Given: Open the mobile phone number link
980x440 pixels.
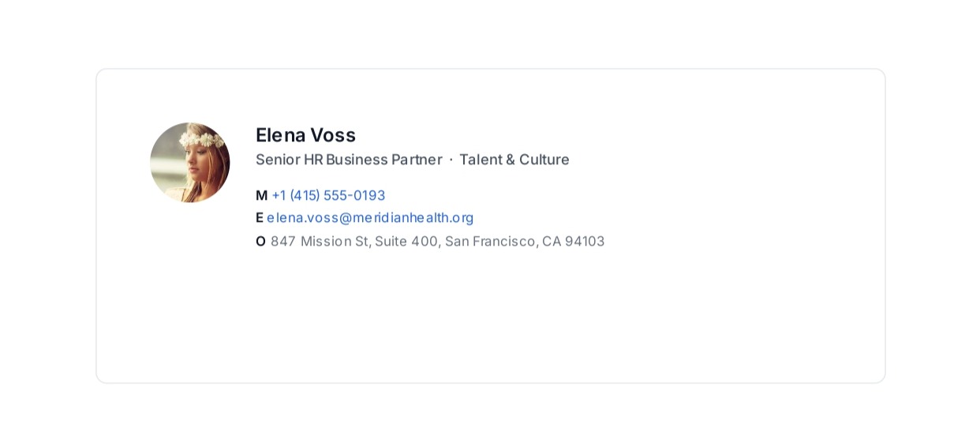Looking at the screenshot, I should [328, 195].
